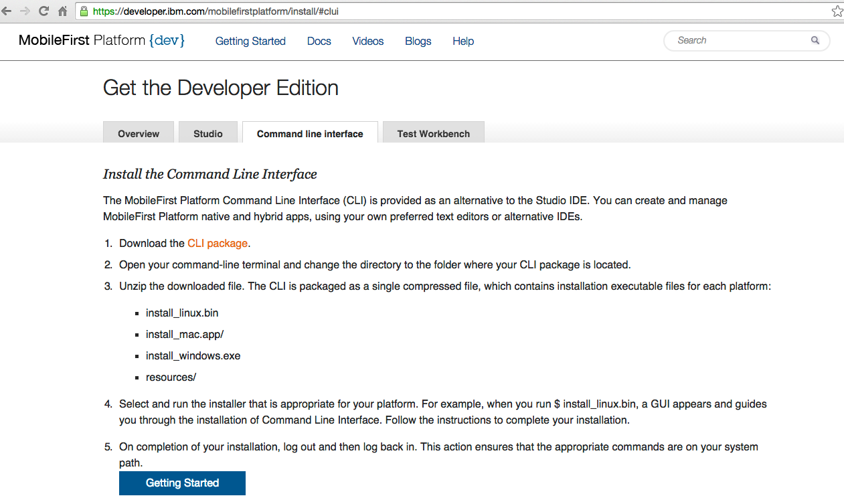Click the browser back arrow
844x504 pixels.
[x=7, y=11]
